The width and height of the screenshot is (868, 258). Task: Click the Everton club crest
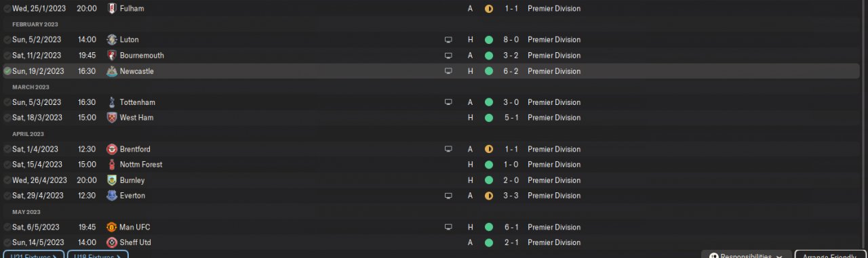pyautogui.click(x=112, y=196)
